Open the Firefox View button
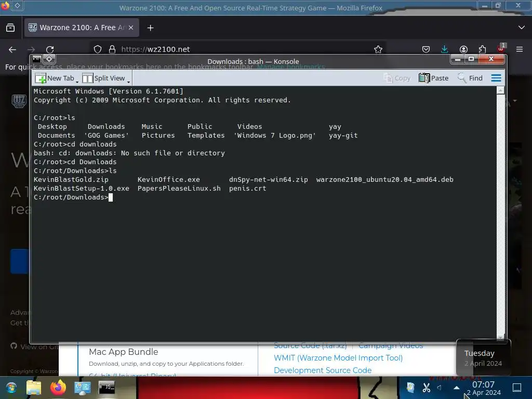 pos(10,28)
